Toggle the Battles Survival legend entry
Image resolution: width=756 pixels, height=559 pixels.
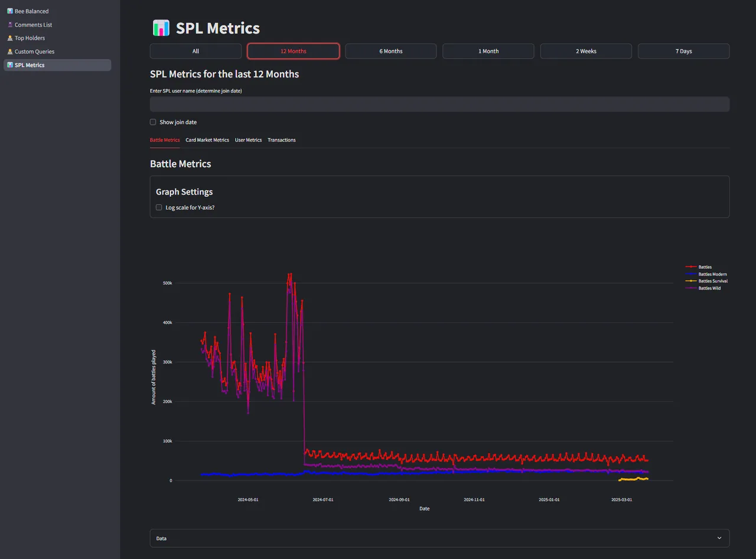point(706,281)
